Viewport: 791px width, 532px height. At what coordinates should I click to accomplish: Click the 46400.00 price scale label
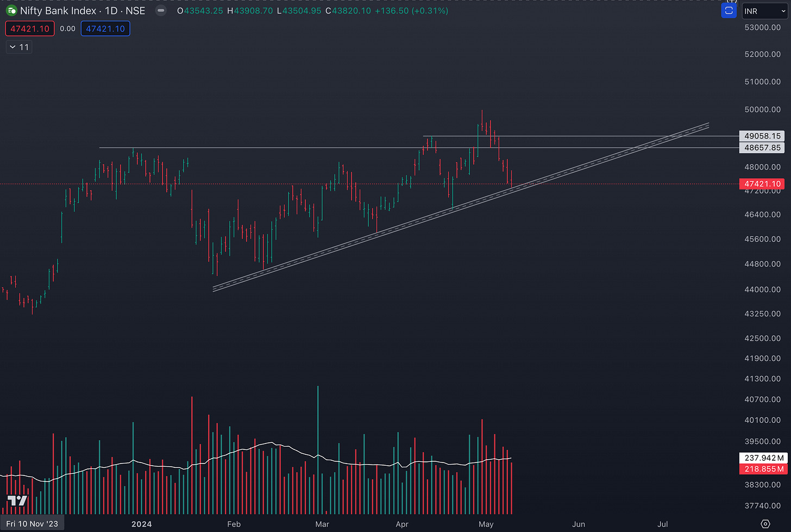pyautogui.click(x=762, y=214)
